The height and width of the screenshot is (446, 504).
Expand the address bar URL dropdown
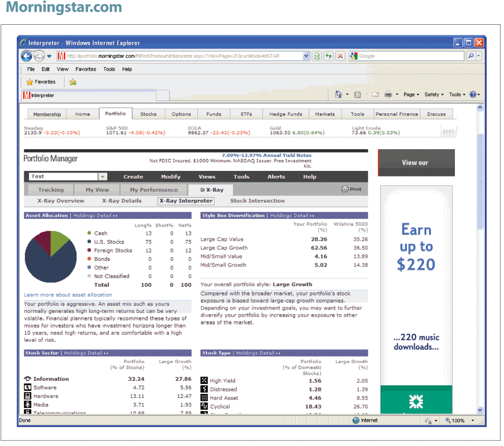point(306,56)
